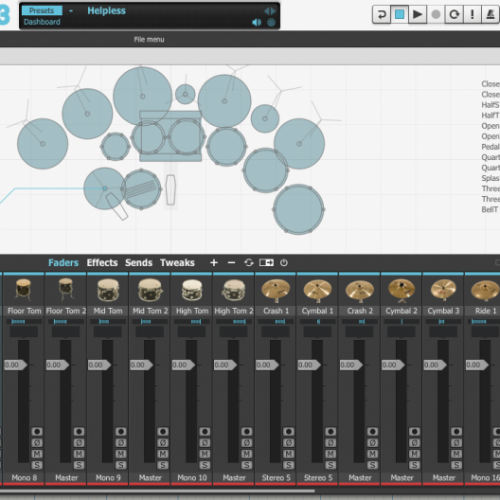The image size is (500, 500).
Task: Click the snare drum in kit view
Action: point(141,189)
